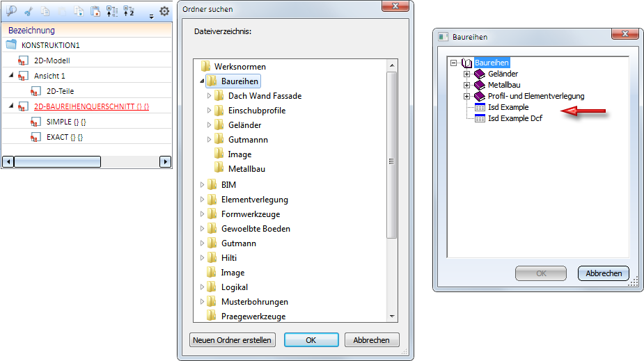This screenshot has width=644, height=361.
Task: Expand the Elementverlegung folder
Action: [x=202, y=200]
